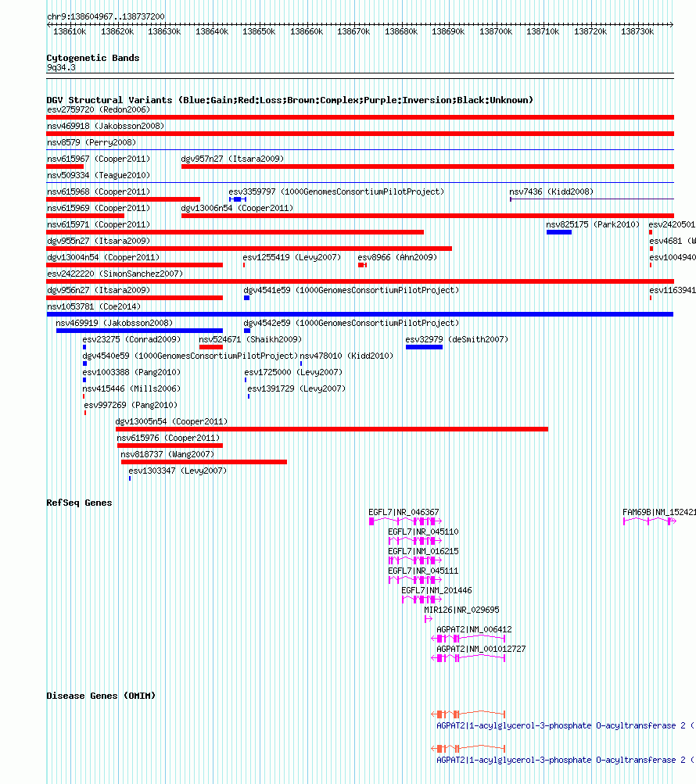The width and height of the screenshot is (696, 784).
Task: Click cytogenetic band 9q34.3 label
Action: pyautogui.click(x=61, y=67)
